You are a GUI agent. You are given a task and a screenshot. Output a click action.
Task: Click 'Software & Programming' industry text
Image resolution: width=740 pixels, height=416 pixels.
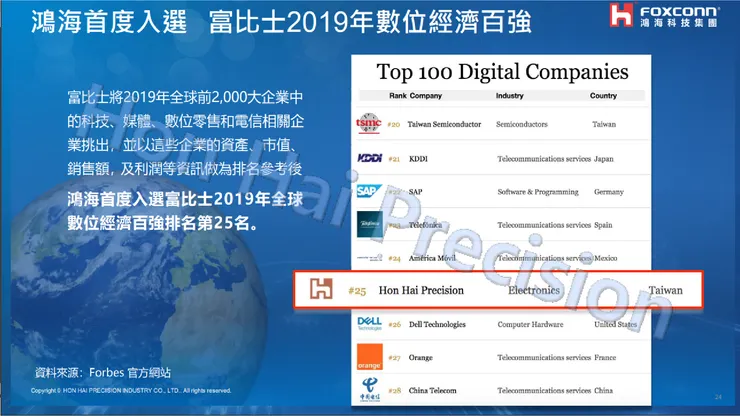click(x=538, y=192)
